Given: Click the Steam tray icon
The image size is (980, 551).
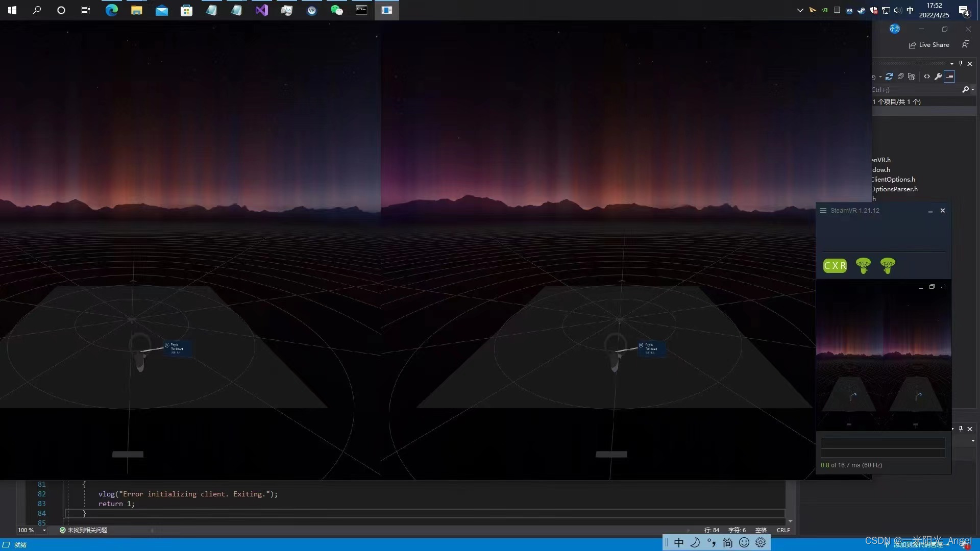Looking at the screenshot, I should [x=861, y=10].
